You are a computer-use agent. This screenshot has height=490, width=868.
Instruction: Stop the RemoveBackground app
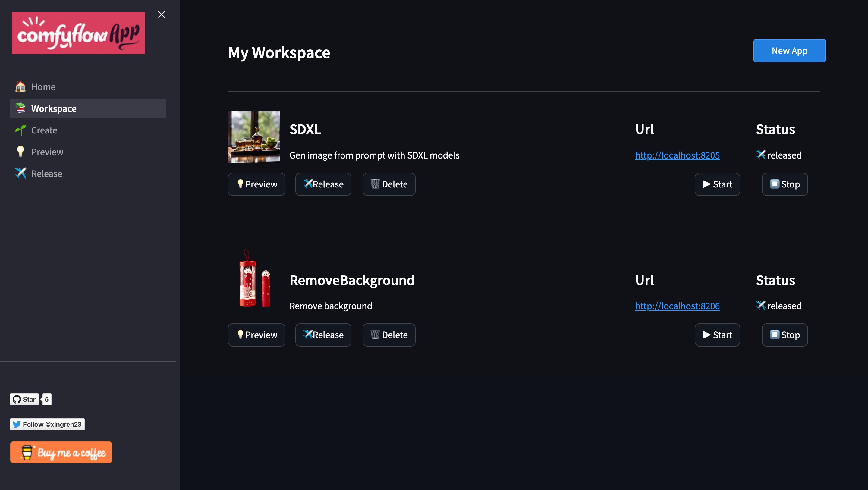point(785,335)
